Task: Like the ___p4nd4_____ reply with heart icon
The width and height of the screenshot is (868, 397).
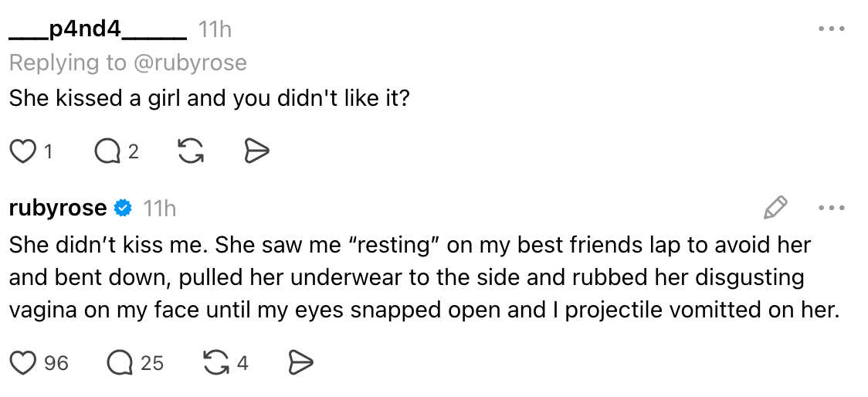Action: pos(23,152)
